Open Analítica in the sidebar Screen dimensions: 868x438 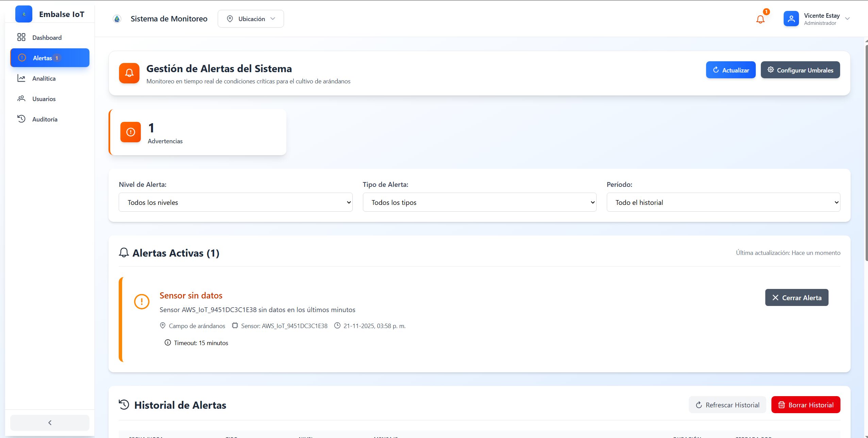click(x=44, y=78)
